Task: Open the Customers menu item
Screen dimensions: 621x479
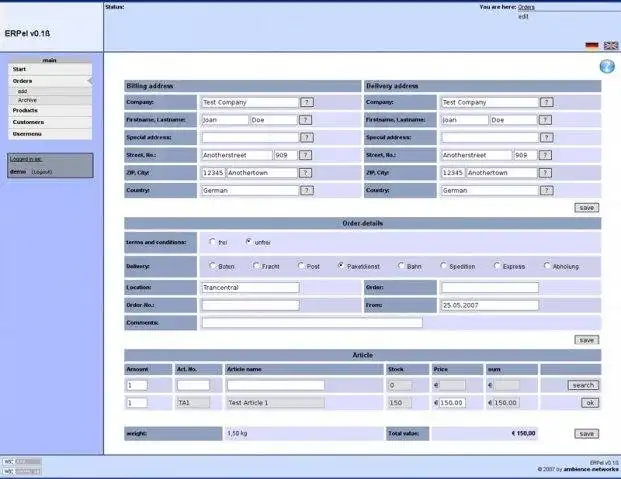Action: coord(50,122)
